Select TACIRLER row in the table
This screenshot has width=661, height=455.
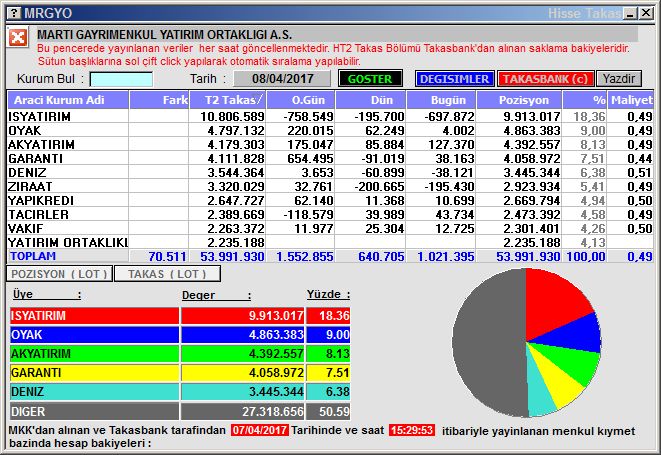[x=330, y=214]
